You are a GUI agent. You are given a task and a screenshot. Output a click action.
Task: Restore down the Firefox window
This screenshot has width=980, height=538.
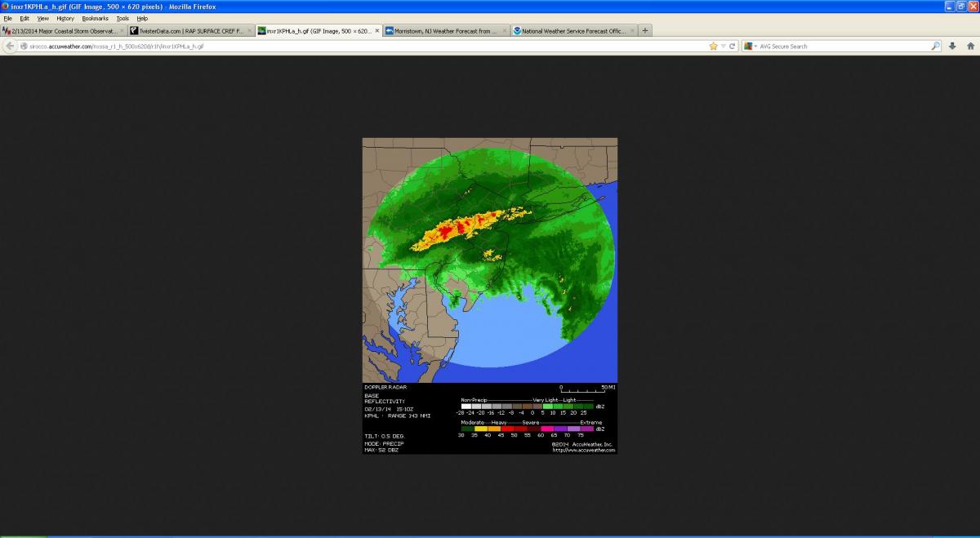[x=960, y=7]
